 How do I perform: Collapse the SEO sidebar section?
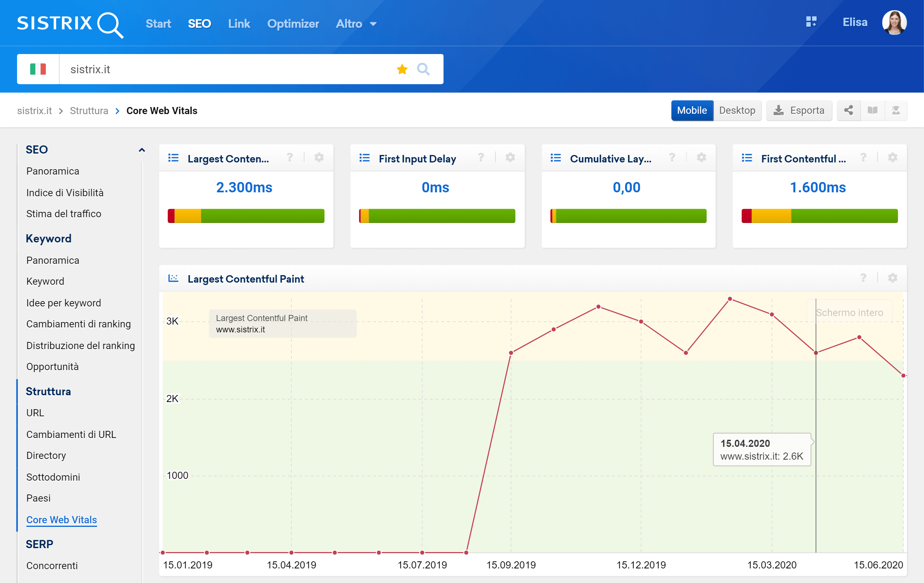coord(141,150)
